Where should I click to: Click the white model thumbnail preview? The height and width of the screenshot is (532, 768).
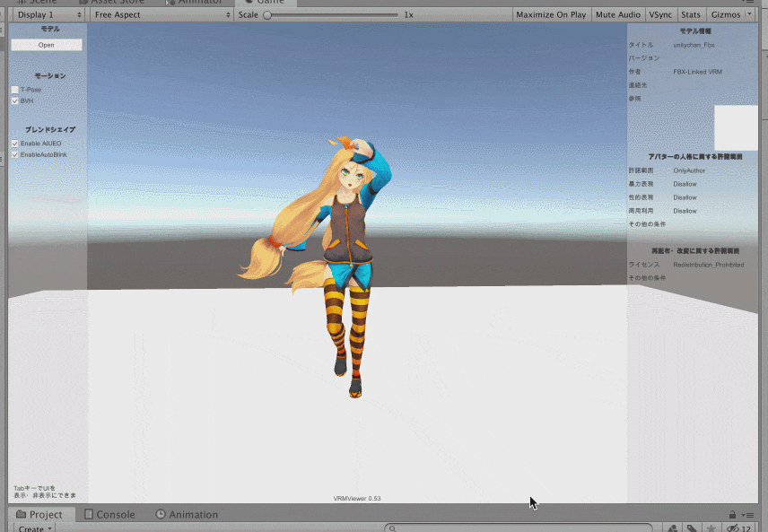click(736, 128)
